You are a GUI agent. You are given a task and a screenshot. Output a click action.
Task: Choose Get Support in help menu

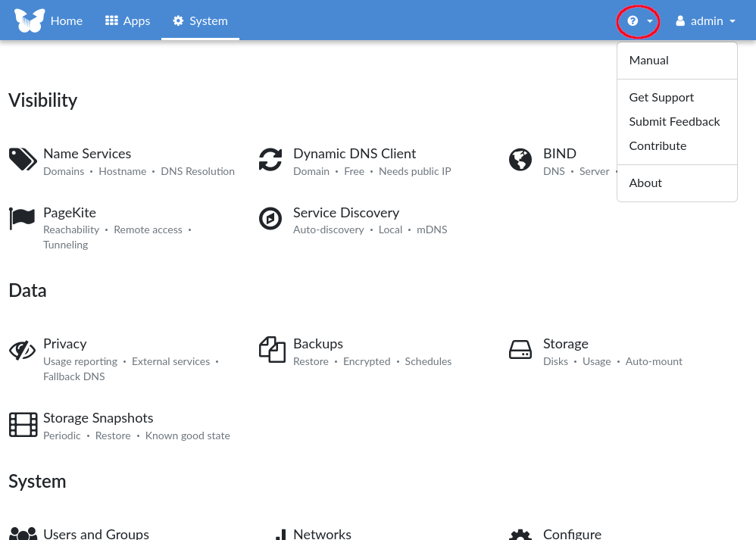661,98
